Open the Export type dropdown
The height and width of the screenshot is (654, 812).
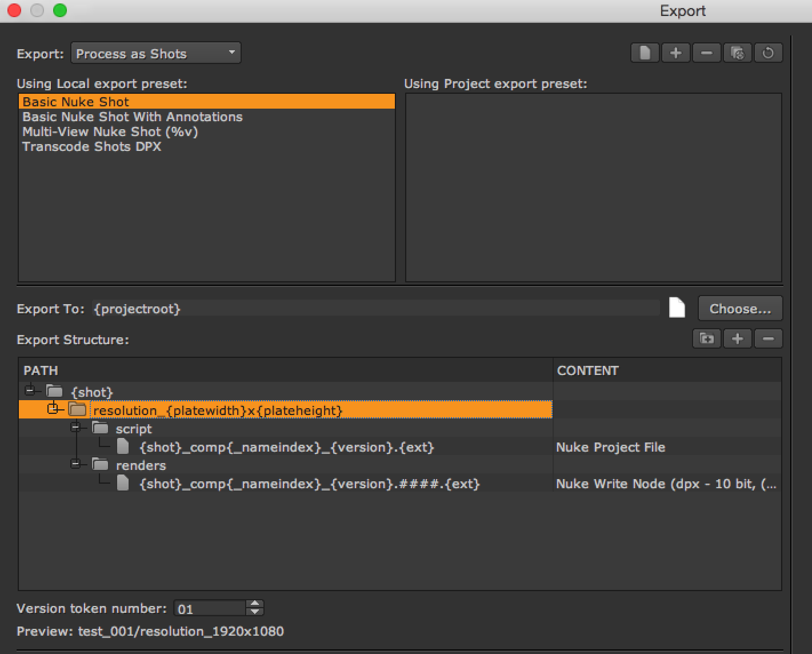155,53
